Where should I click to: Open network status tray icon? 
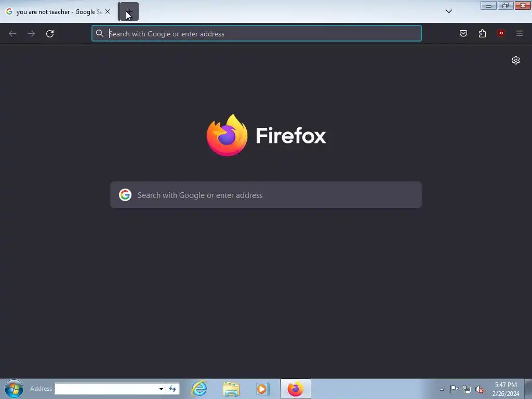point(467,389)
